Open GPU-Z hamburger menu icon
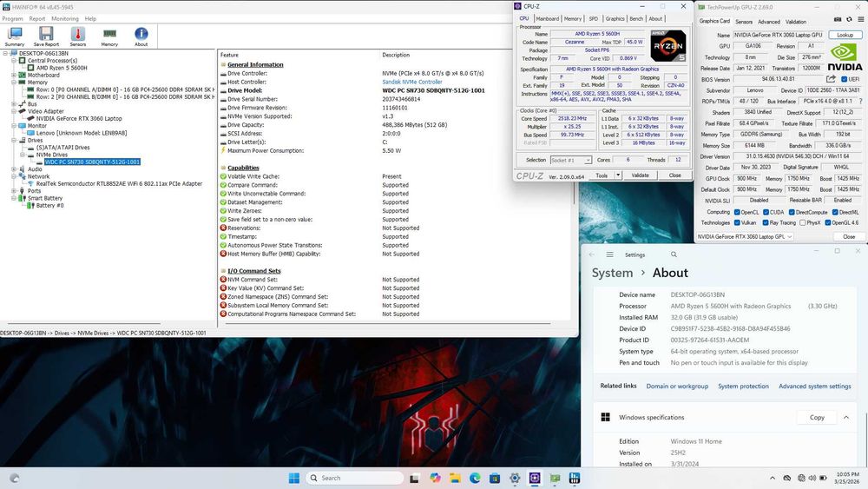Image resolution: width=868 pixels, height=489 pixels. 861,19
